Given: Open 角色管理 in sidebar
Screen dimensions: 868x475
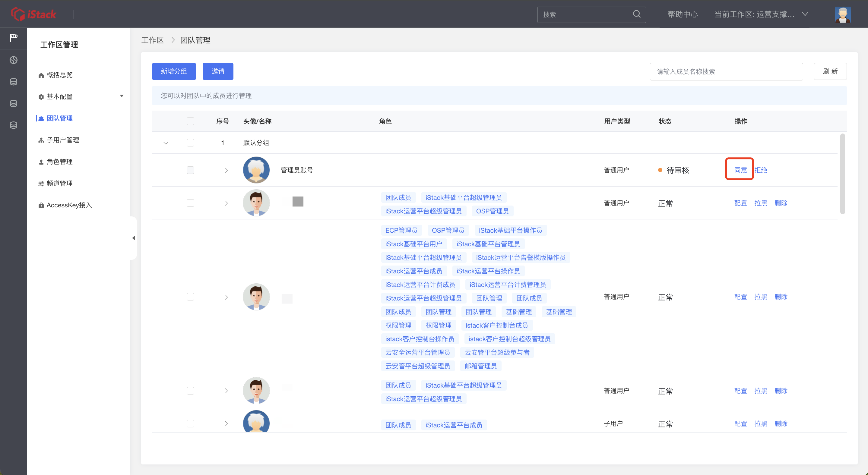Looking at the screenshot, I should (59, 162).
